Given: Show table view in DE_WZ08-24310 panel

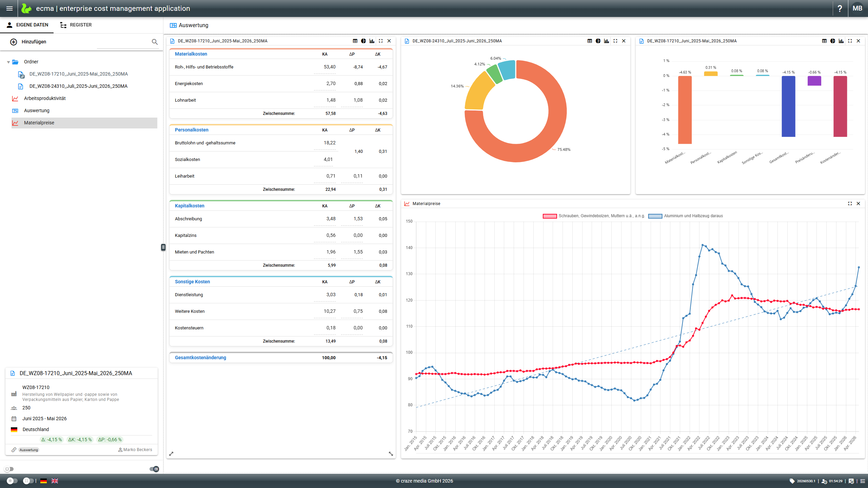Looking at the screenshot, I should point(590,41).
